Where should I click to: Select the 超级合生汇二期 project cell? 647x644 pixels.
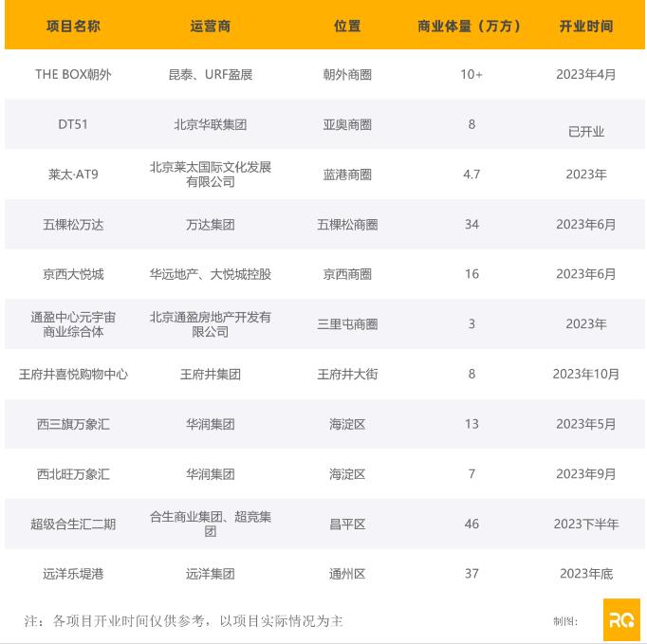point(73,524)
